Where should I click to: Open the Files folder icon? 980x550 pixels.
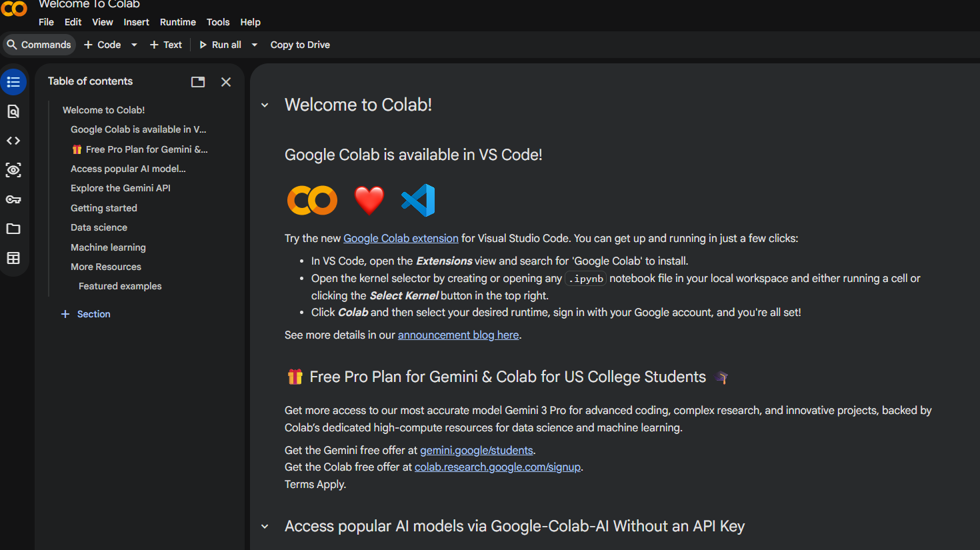coord(13,229)
